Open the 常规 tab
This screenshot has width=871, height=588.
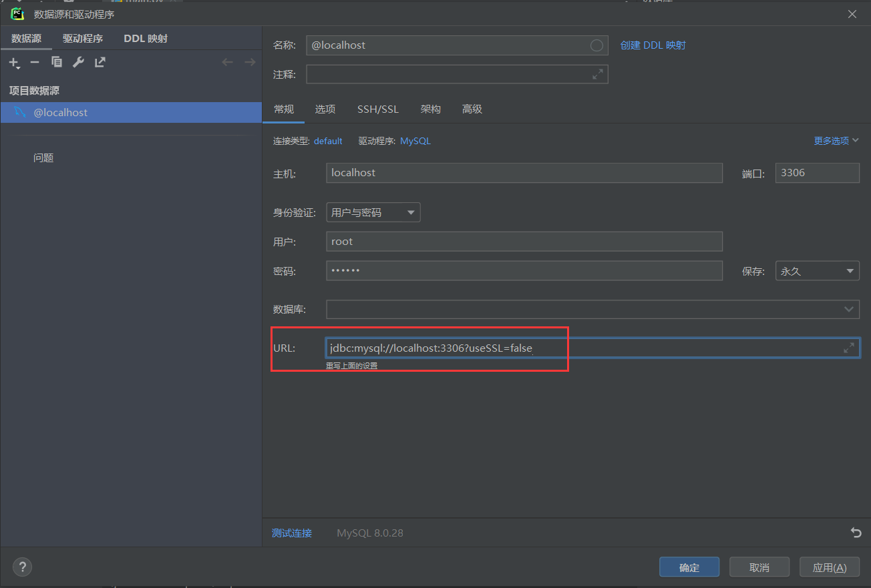pos(284,109)
